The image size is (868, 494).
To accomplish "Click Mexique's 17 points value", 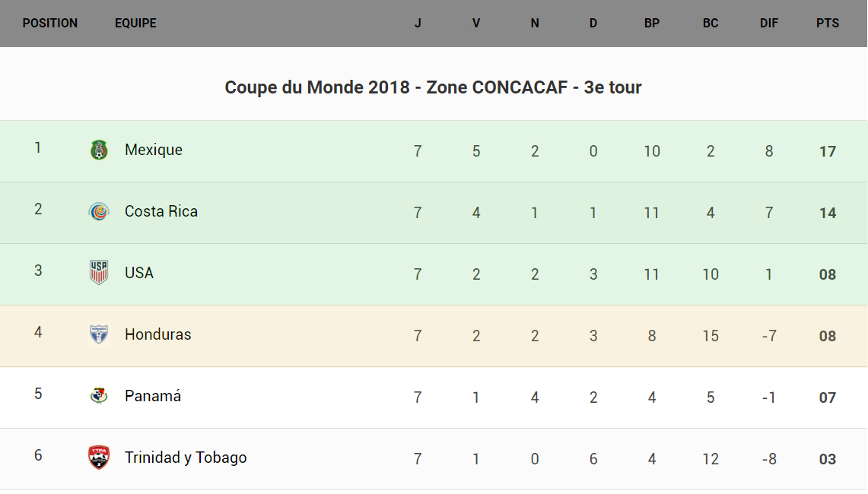I will [828, 151].
